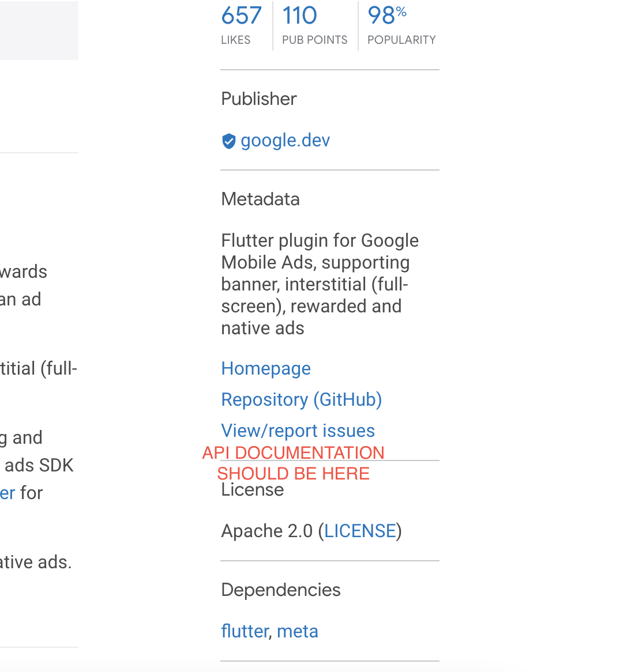This screenshot has height=672, width=631.
Task: Click the package description text
Action: pyautogui.click(x=319, y=284)
